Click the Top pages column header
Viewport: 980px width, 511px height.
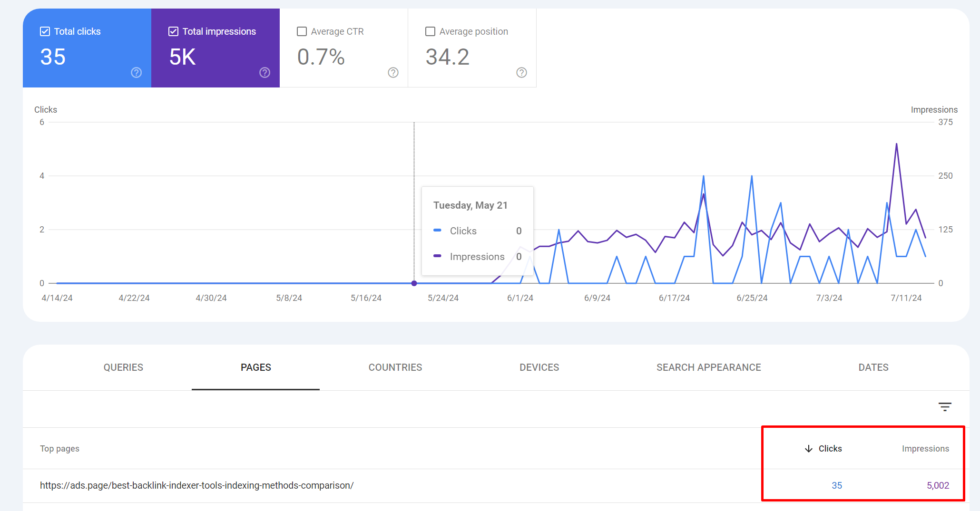click(x=59, y=449)
